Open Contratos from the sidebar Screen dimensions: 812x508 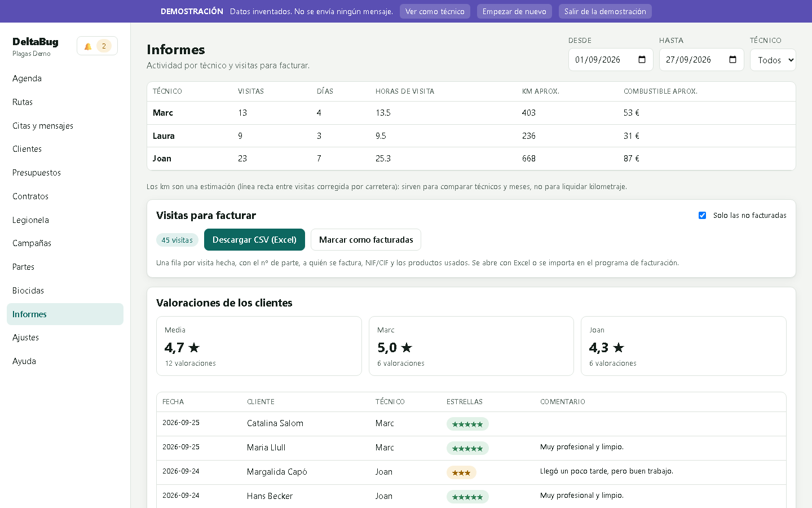(65, 196)
